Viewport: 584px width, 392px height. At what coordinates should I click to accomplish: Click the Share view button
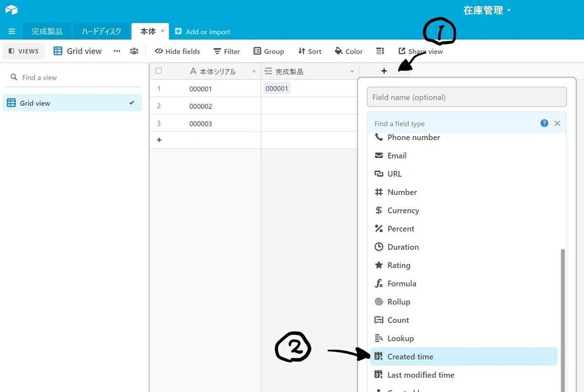(x=420, y=51)
